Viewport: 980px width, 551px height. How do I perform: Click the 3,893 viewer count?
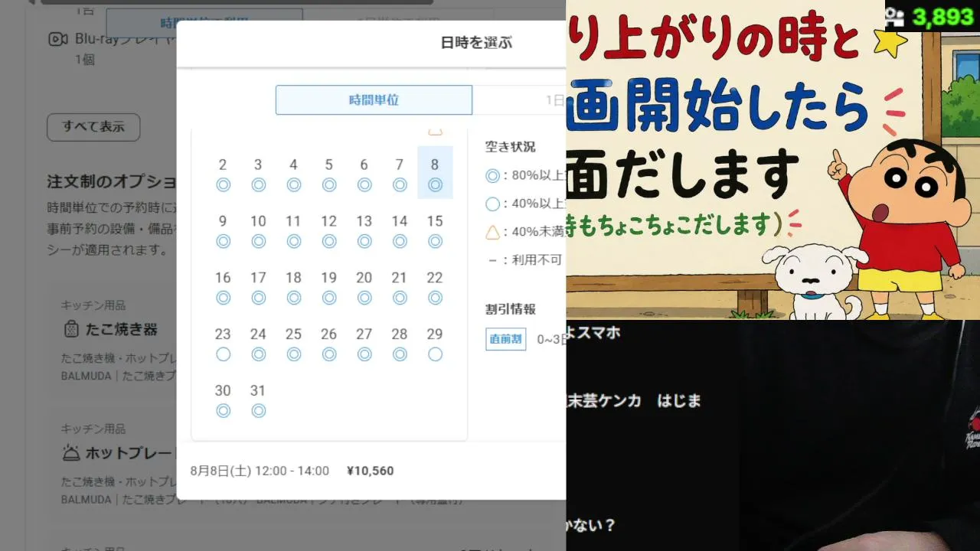click(x=942, y=17)
